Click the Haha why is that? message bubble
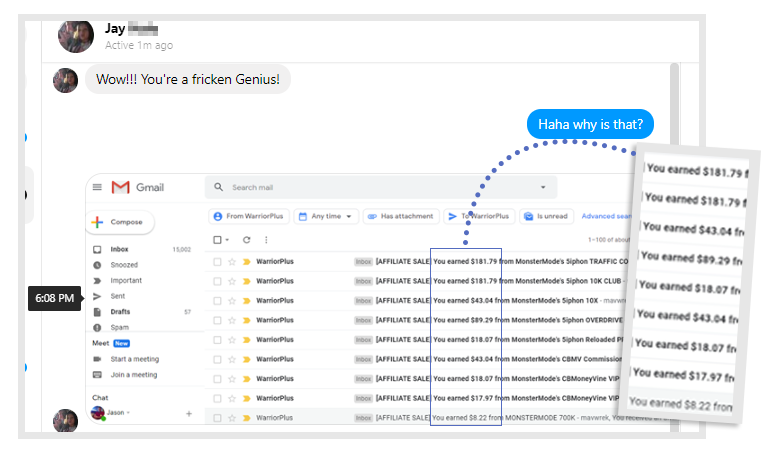Viewport: 777px width, 457px height. pos(590,124)
